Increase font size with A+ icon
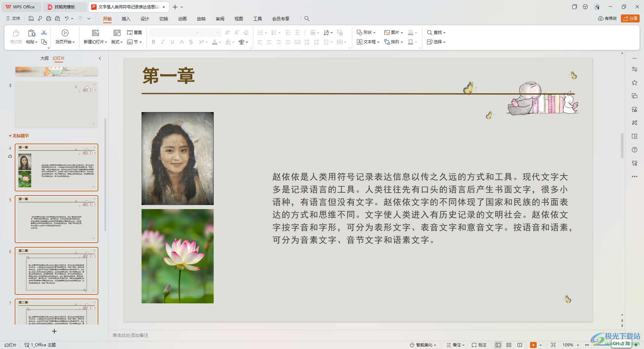The width and height of the screenshot is (644, 349). (228, 33)
